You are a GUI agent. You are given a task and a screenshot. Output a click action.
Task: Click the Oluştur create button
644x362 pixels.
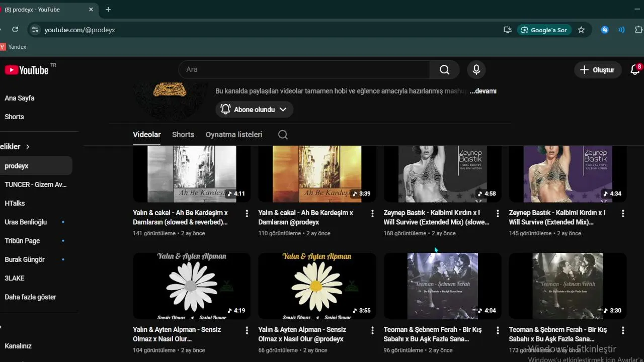(x=597, y=70)
